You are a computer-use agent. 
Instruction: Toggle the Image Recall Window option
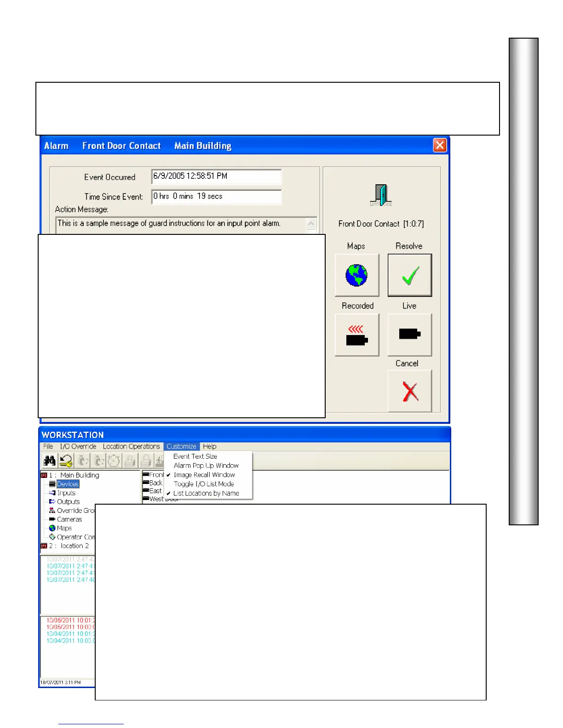pyautogui.click(x=204, y=475)
